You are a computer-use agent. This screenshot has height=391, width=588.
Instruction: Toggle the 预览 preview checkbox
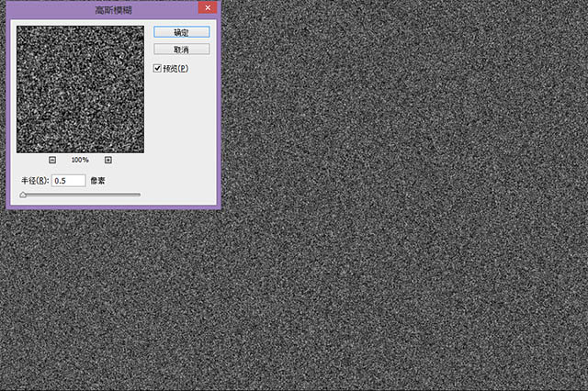coord(157,69)
